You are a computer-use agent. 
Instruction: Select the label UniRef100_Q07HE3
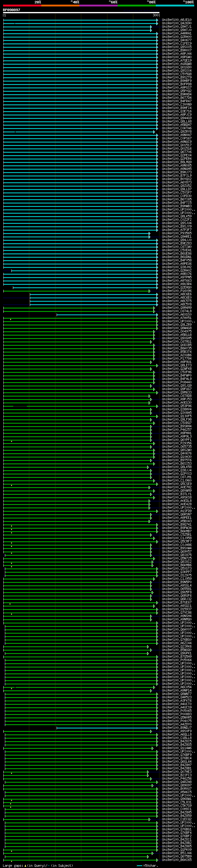click(177, 772)
